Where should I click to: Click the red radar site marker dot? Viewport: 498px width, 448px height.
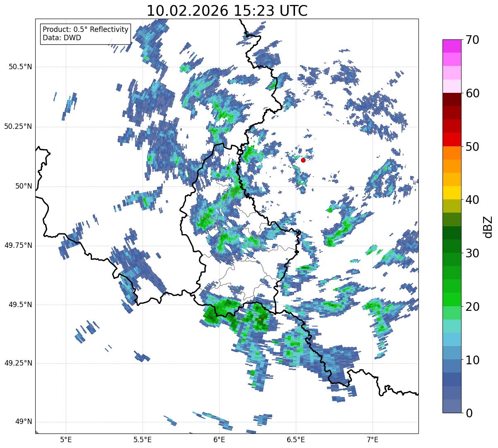[303, 160]
